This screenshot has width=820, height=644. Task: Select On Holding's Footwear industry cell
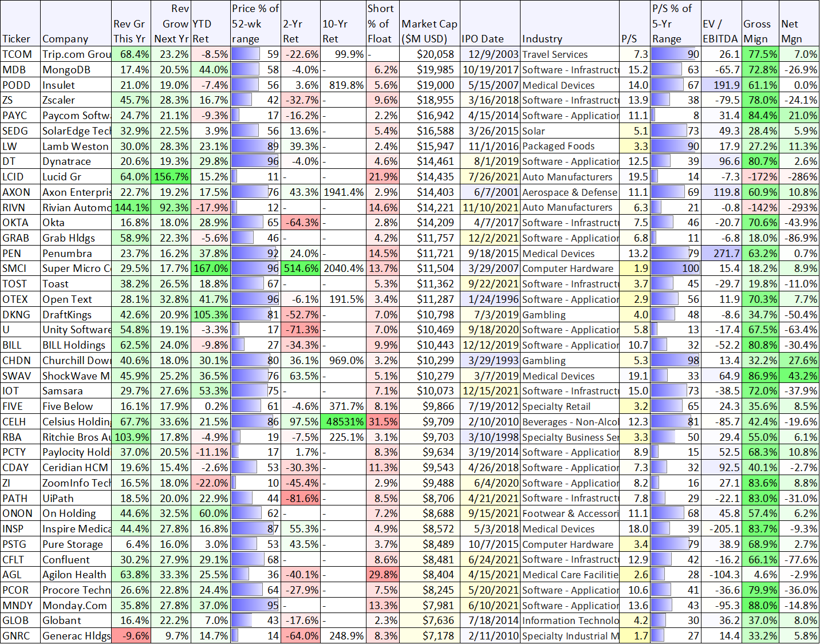[570, 513]
